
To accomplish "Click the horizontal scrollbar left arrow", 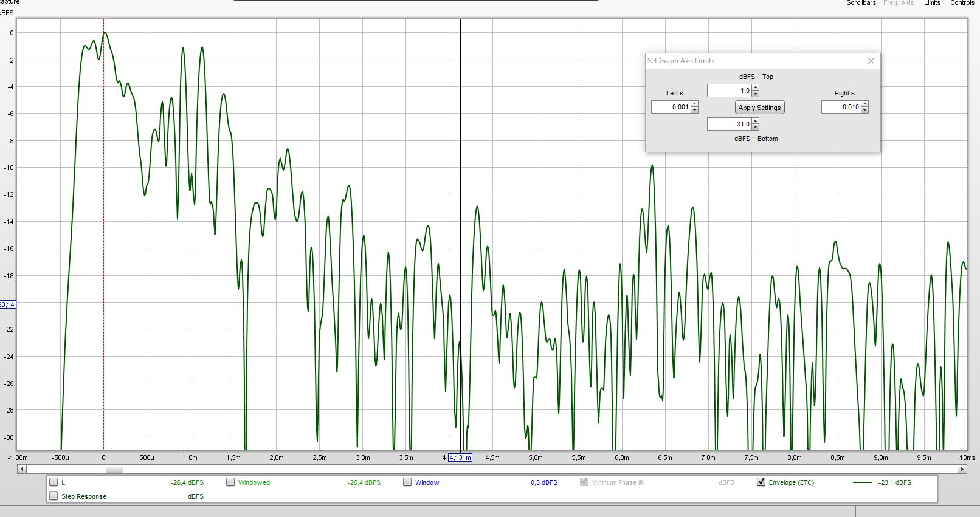I will click(x=22, y=469).
